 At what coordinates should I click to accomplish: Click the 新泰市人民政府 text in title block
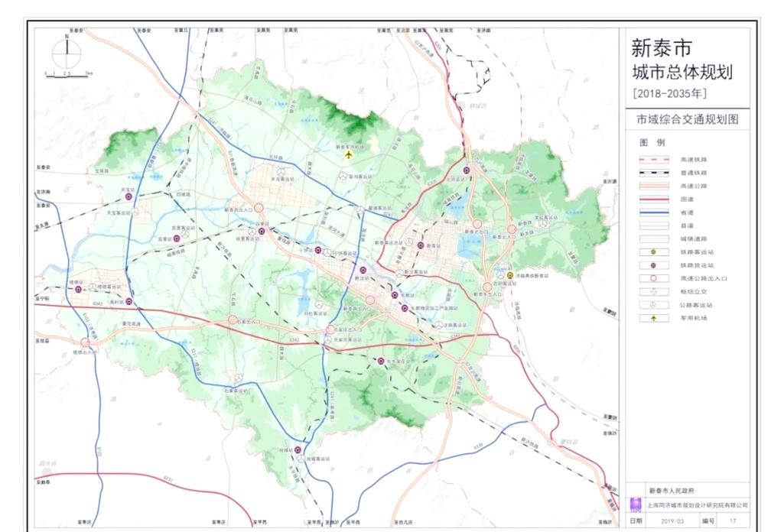[672, 491]
